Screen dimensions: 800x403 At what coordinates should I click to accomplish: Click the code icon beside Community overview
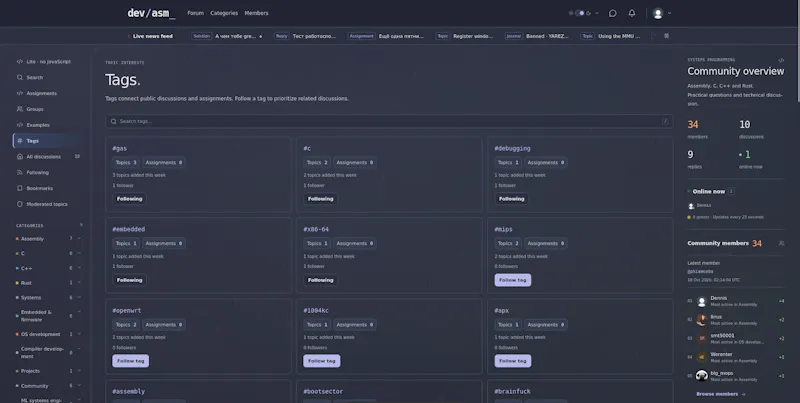point(781,60)
